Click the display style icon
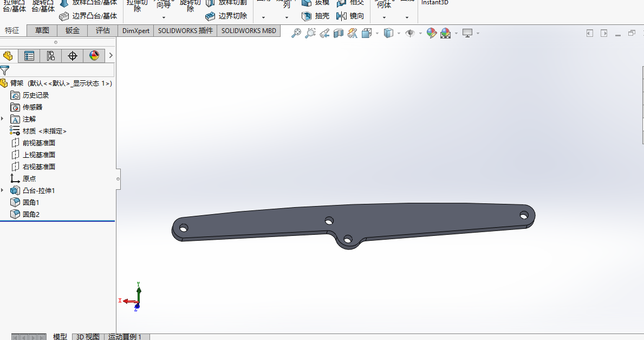Image resolution: width=644 pixels, height=340 pixels. pyautogui.click(x=388, y=33)
